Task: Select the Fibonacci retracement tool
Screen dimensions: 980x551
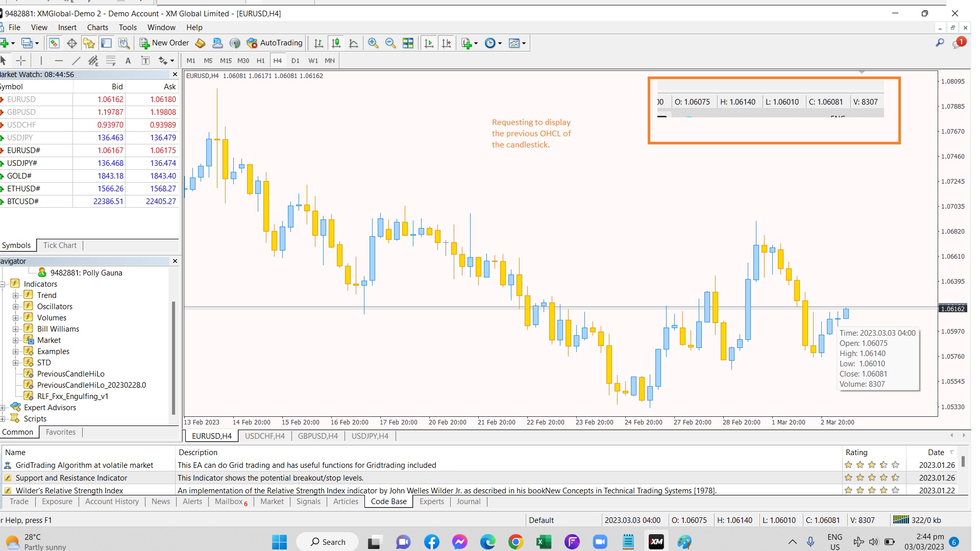Action: [111, 61]
